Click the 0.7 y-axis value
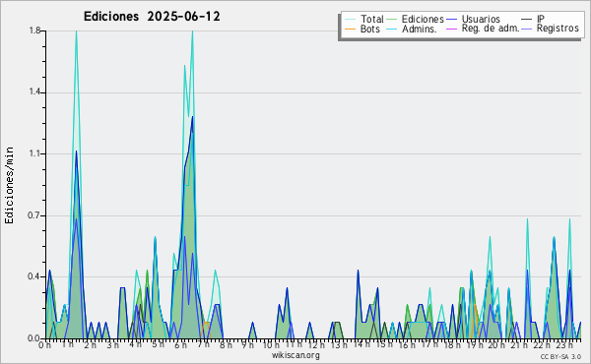Image resolution: width=591 pixels, height=364 pixels. (x=34, y=215)
